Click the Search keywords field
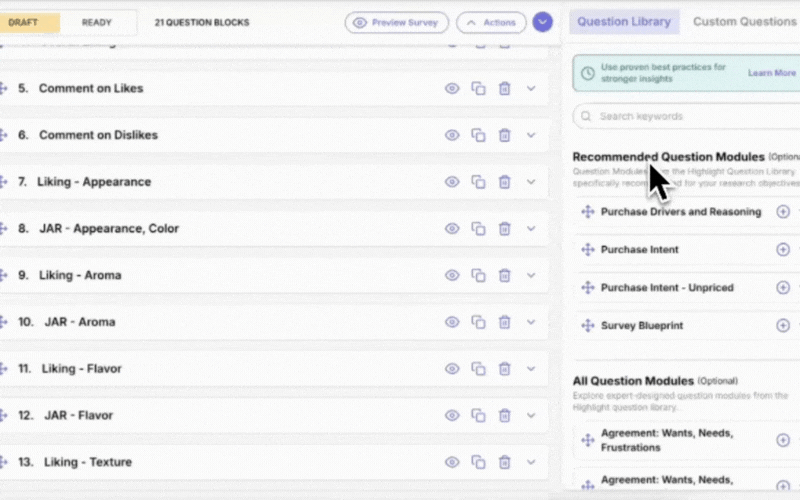 690,116
